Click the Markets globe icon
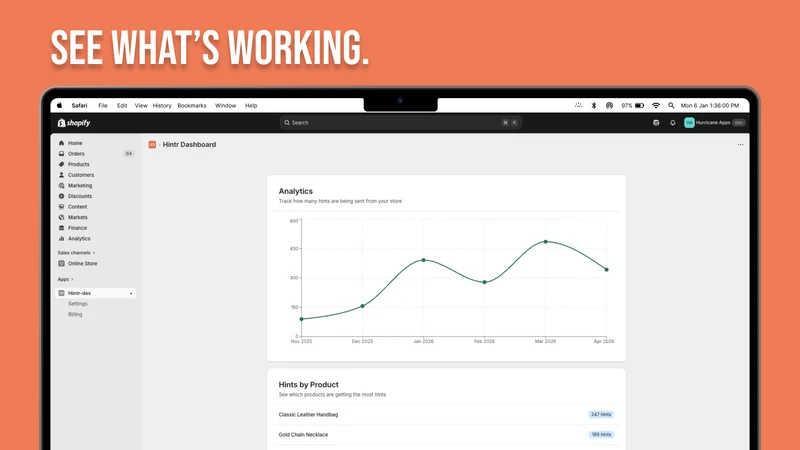Viewport: 800px width, 450px height. 62,217
